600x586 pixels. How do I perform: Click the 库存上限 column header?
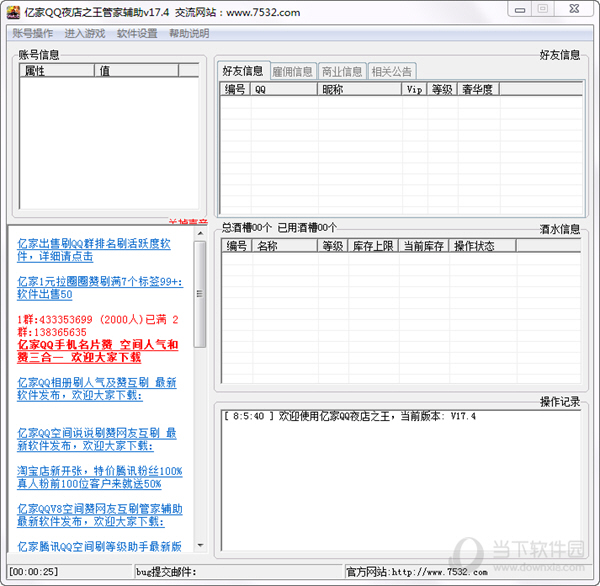pos(373,246)
